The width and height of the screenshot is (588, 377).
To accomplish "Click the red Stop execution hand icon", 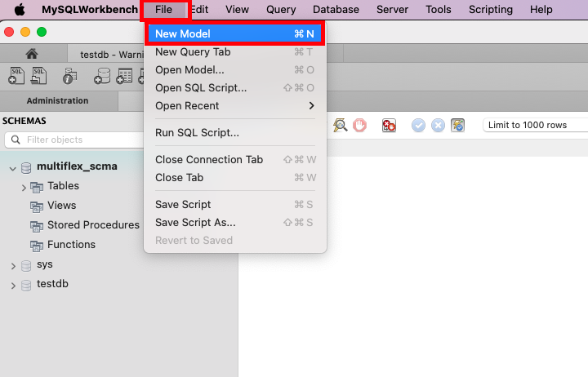I will [x=359, y=125].
